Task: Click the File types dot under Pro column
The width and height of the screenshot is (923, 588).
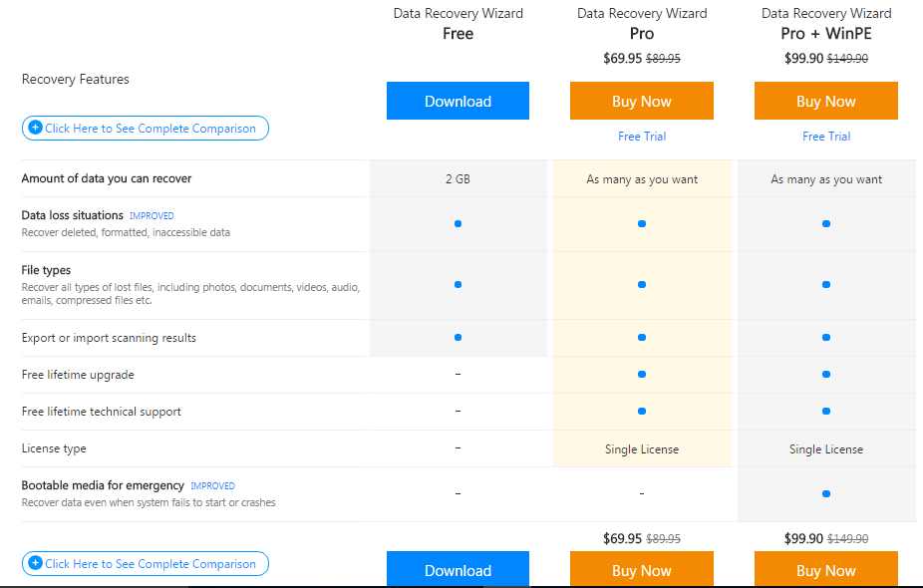Action: point(642,284)
